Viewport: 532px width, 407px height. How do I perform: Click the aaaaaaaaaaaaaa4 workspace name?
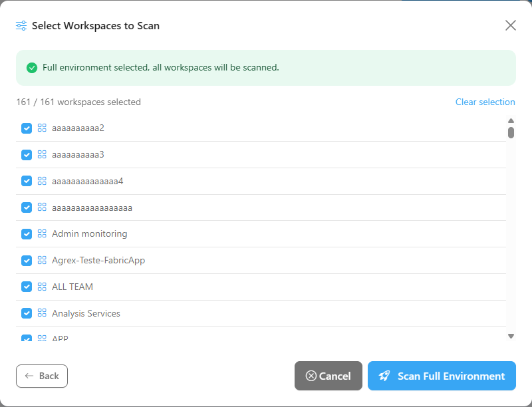click(88, 181)
